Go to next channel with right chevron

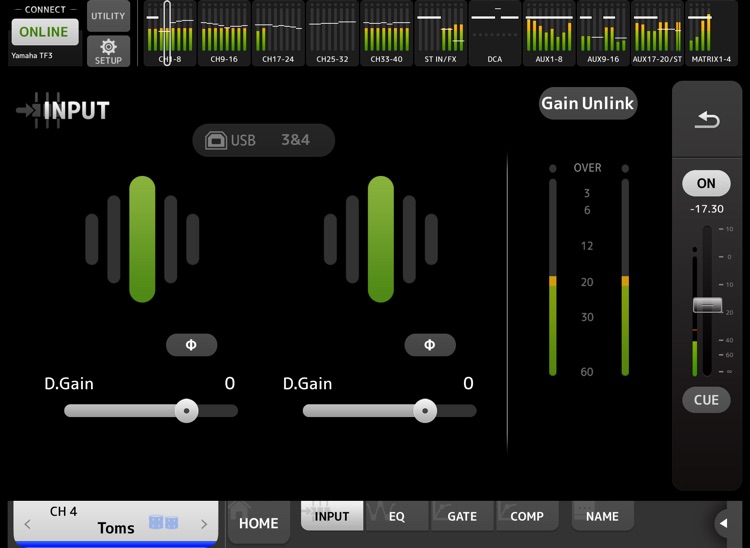click(x=204, y=524)
